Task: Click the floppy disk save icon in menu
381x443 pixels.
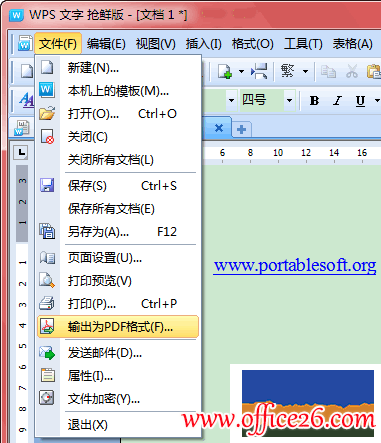Action: (47, 185)
